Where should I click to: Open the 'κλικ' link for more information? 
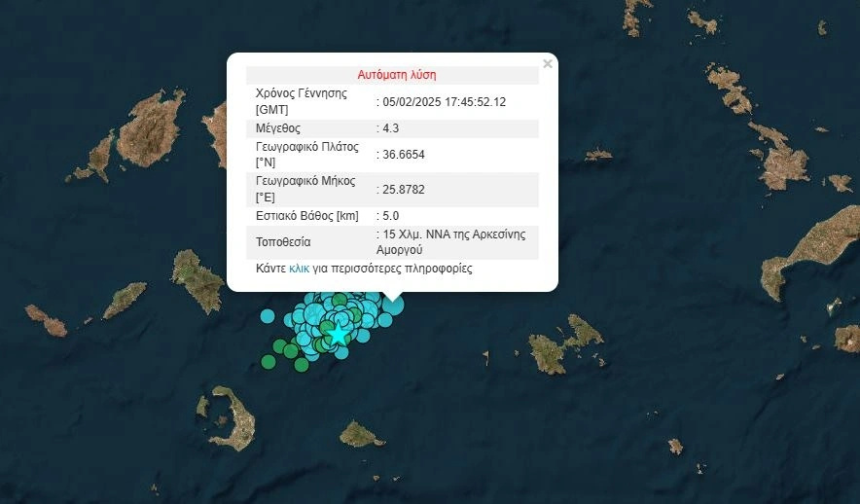point(299,268)
